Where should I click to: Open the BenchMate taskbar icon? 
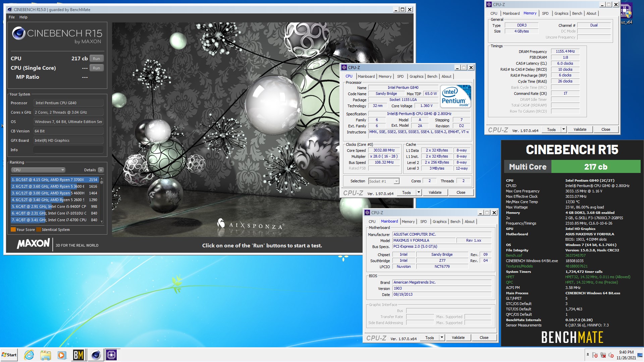coord(78,355)
